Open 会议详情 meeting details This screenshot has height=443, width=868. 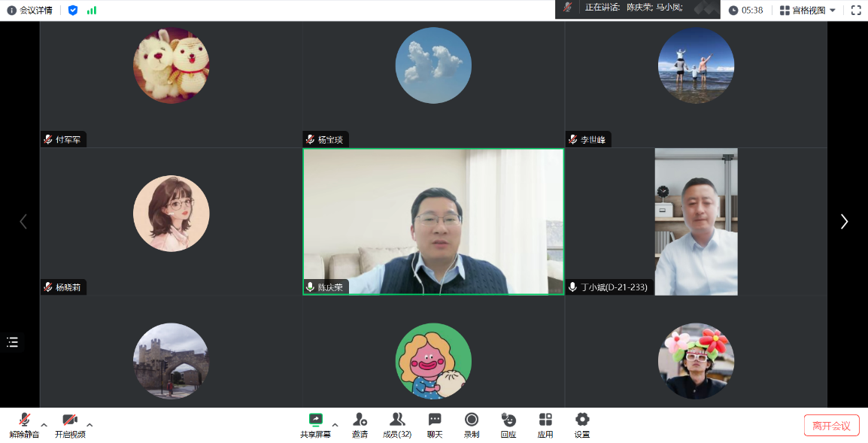29,11
